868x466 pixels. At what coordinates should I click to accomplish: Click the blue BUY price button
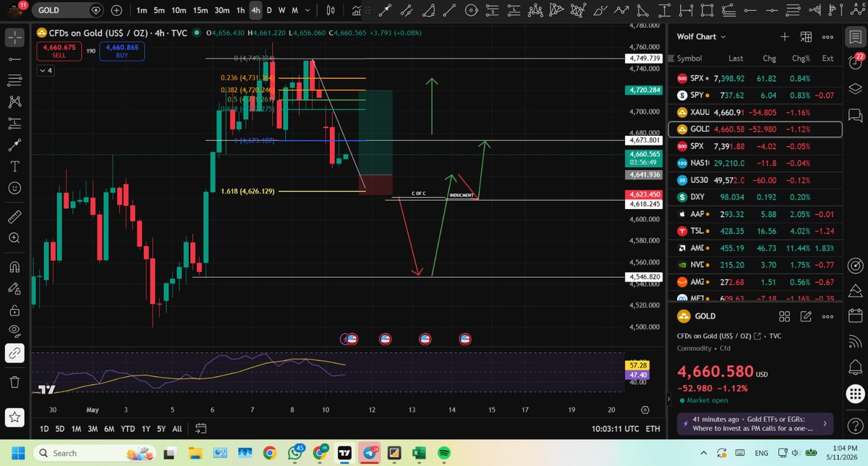coord(122,51)
